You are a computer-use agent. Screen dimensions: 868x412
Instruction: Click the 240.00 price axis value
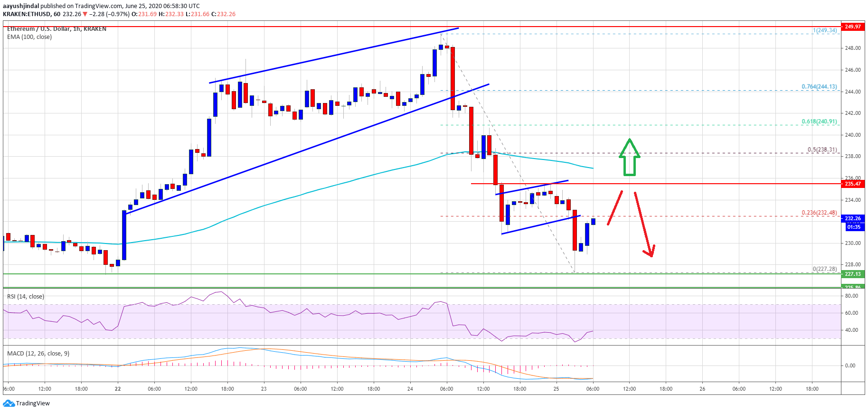[x=853, y=135]
